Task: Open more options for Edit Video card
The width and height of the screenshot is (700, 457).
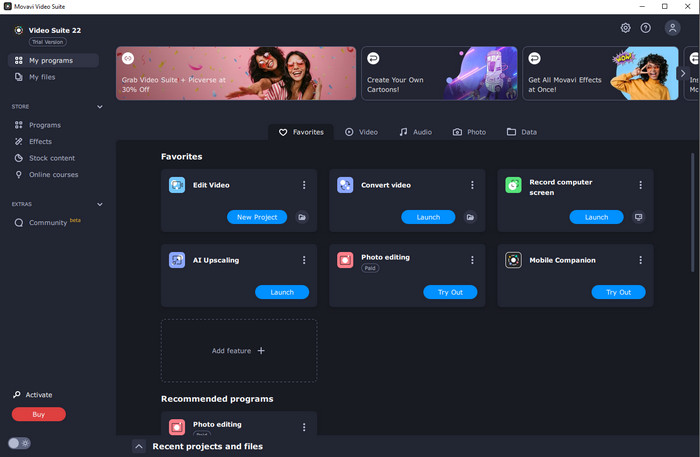Action: [304, 185]
